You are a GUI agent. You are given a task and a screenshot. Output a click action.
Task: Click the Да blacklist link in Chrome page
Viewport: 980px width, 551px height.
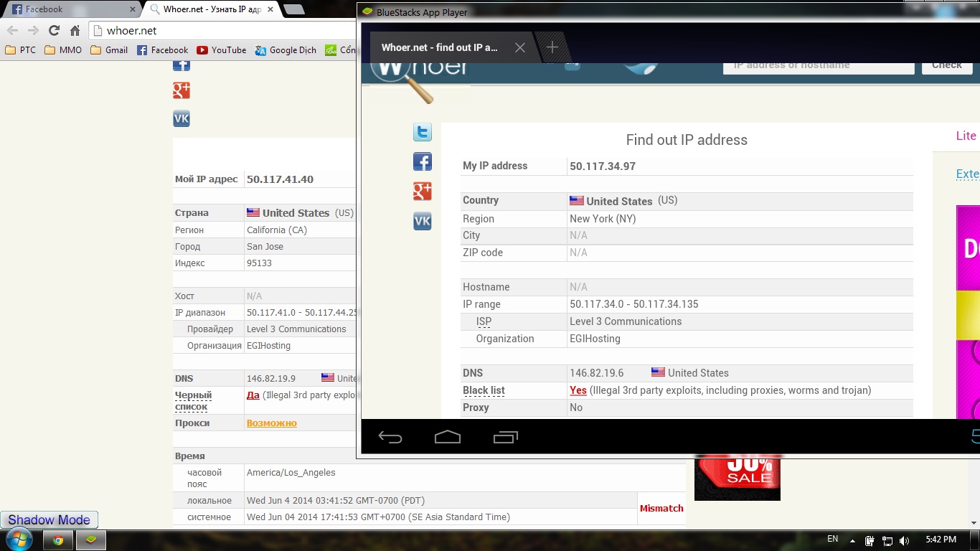point(253,395)
